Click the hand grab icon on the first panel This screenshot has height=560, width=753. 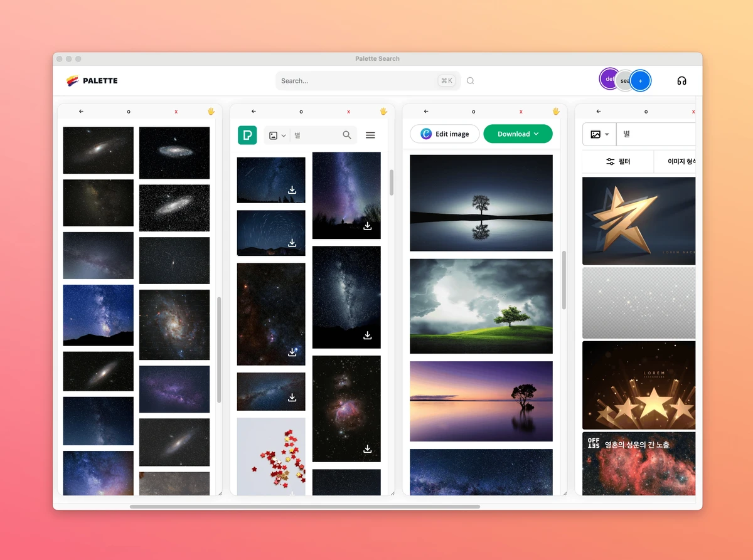point(211,112)
